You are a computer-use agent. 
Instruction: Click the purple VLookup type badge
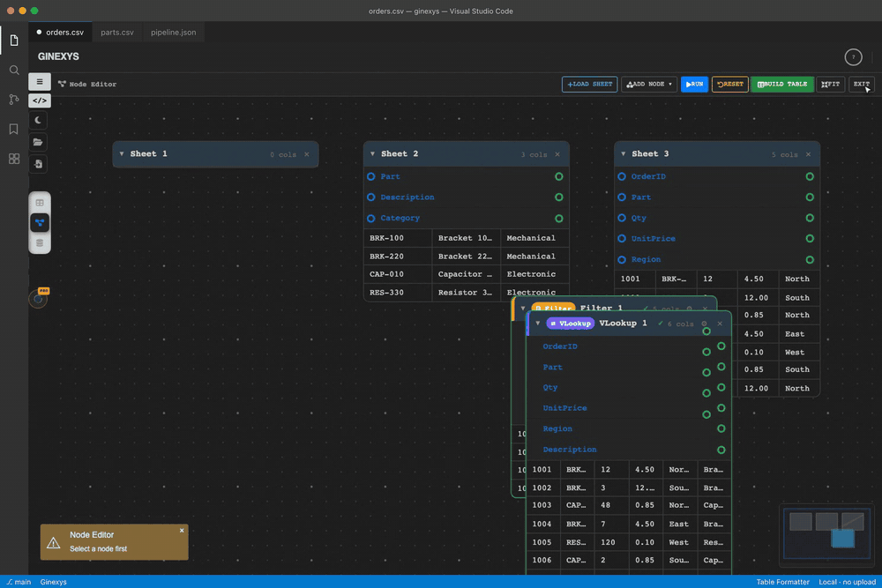(571, 324)
